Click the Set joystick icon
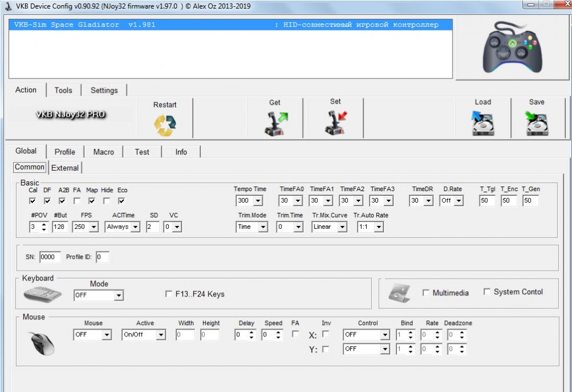The height and width of the screenshot is (392, 572). tap(336, 123)
